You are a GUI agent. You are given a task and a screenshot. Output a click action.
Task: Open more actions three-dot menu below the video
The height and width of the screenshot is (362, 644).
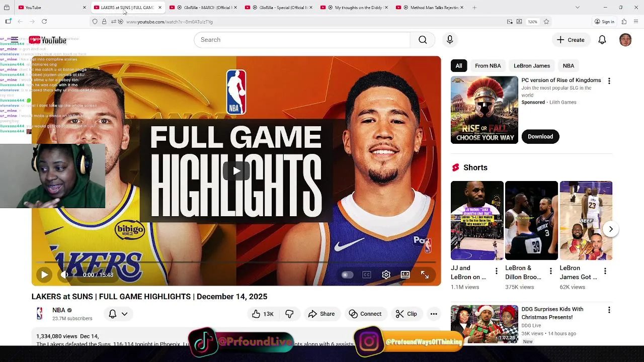[x=434, y=314]
